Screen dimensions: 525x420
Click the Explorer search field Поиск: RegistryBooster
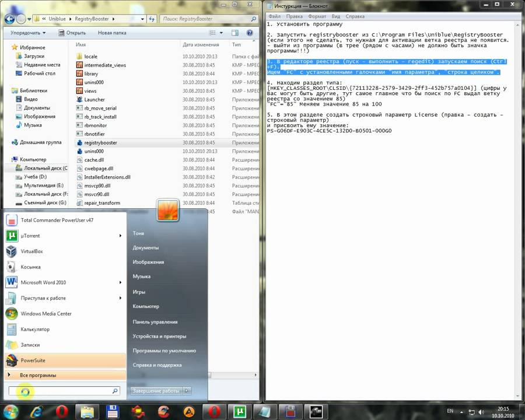coord(208,19)
